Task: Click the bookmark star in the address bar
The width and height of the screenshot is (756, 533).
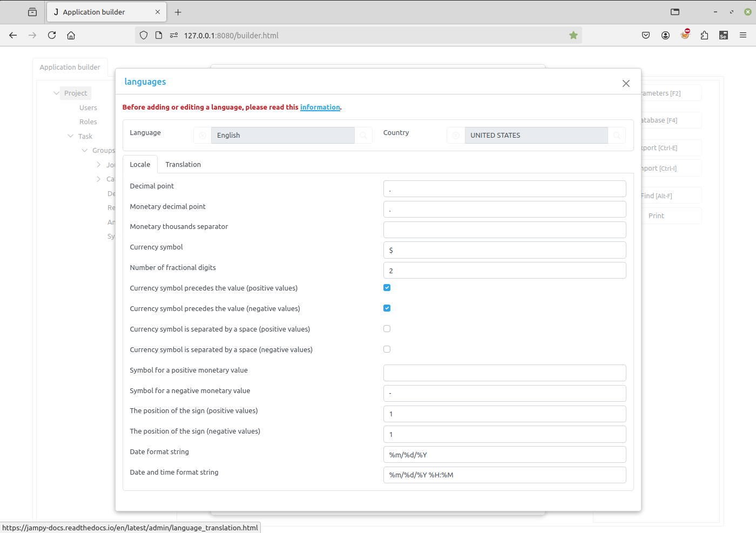Action: coord(573,35)
